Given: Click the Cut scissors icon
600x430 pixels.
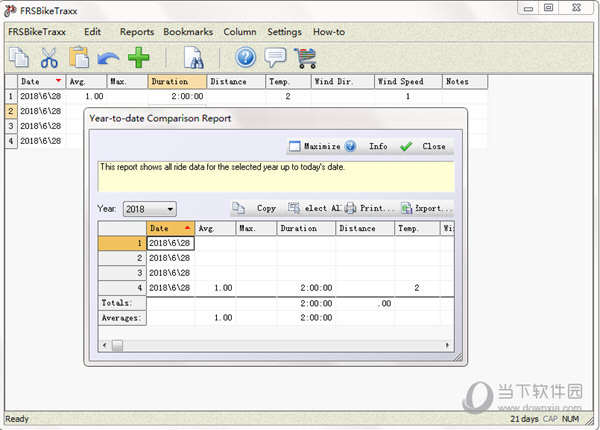Looking at the screenshot, I should click(x=49, y=58).
